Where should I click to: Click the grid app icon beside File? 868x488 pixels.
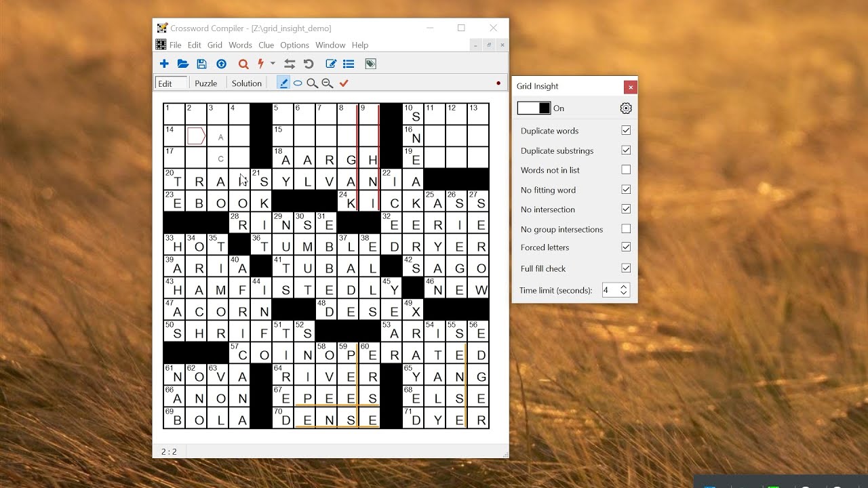(x=161, y=45)
